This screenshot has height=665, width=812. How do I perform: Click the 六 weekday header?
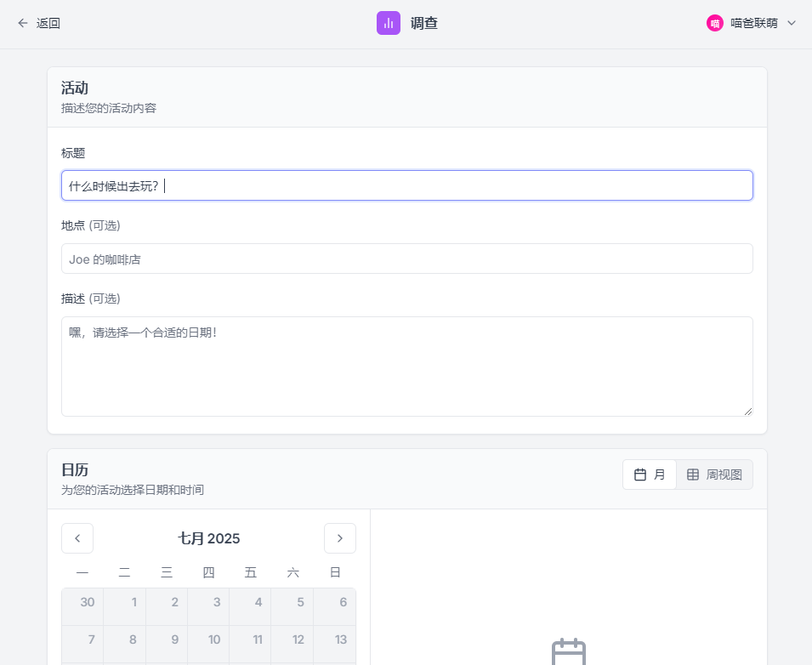pyautogui.click(x=293, y=571)
